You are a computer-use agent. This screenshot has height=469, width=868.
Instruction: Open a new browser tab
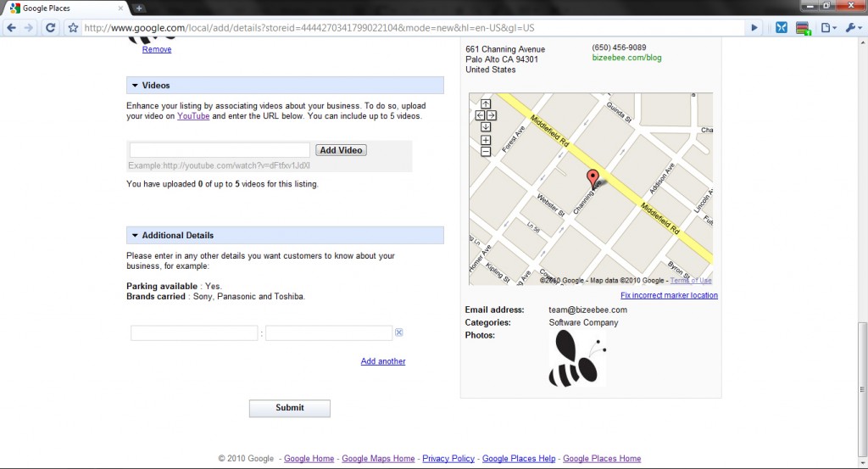pos(139,8)
